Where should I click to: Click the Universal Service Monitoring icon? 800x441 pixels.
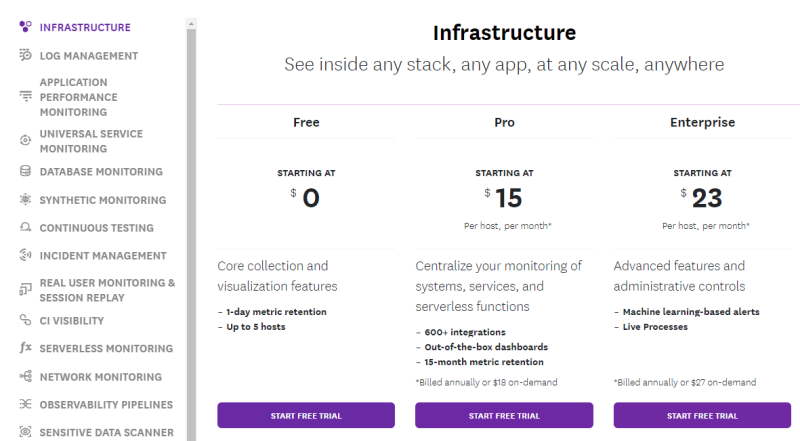(25, 141)
